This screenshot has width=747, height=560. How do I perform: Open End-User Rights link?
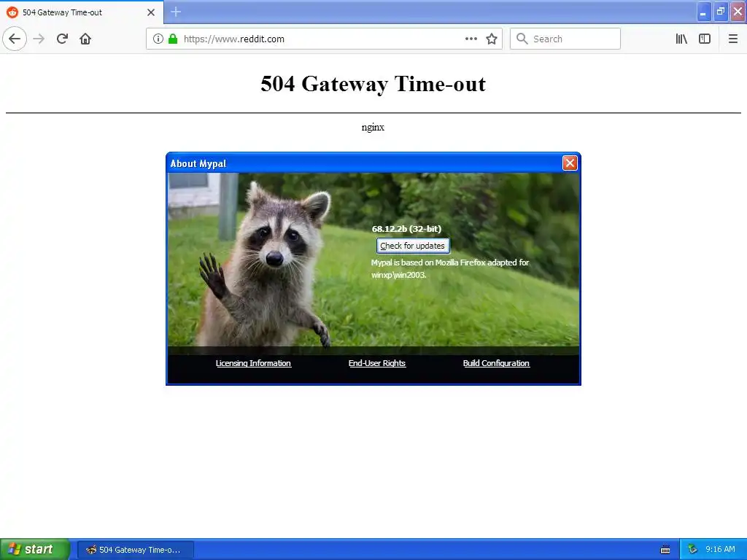point(377,363)
